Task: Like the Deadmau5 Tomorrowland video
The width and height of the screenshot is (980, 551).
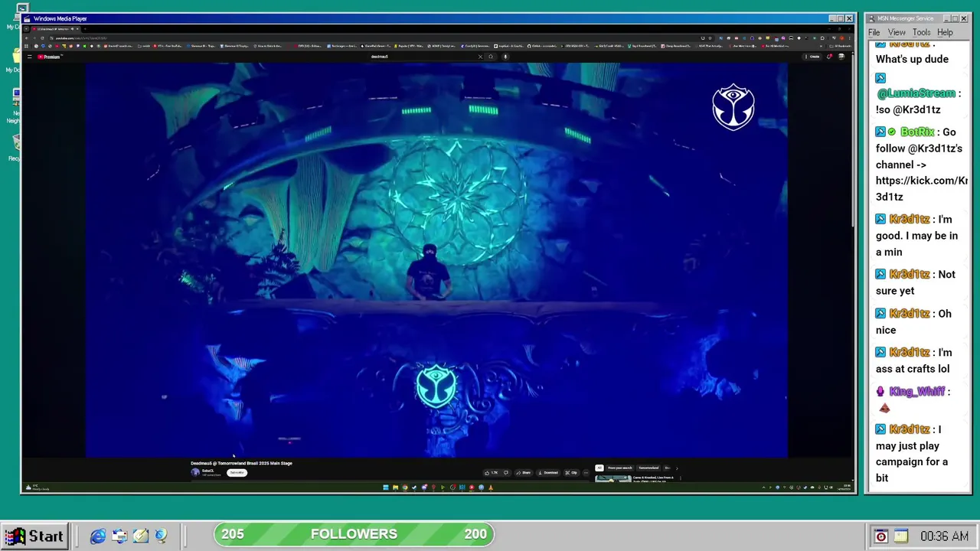Action: [x=491, y=473]
